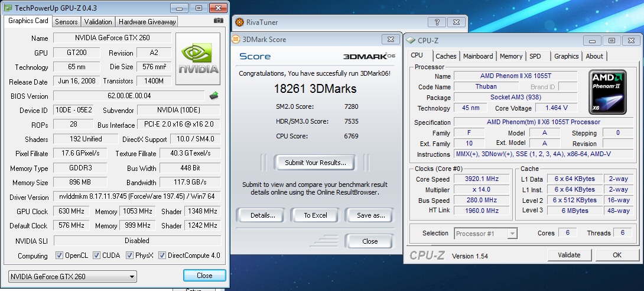The height and width of the screenshot is (291, 644).
Task: Click the BIOS save chip icon in GPU-Z
Action: pos(213,96)
